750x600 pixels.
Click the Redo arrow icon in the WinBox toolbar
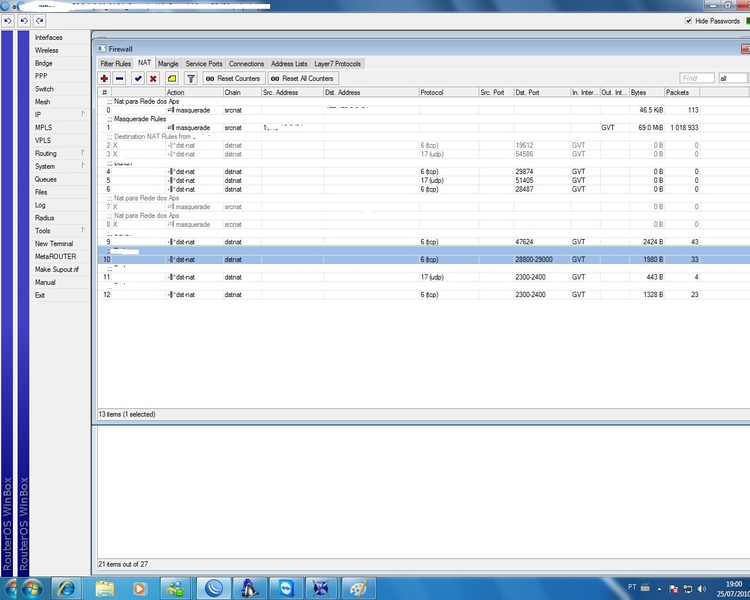coord(40,21)
